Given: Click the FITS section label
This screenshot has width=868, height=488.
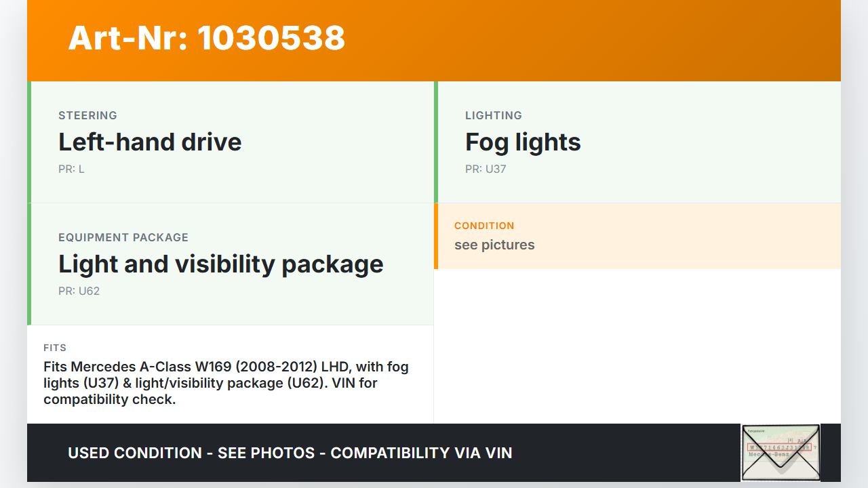Looking at the screenshot, I should (55, 348).
